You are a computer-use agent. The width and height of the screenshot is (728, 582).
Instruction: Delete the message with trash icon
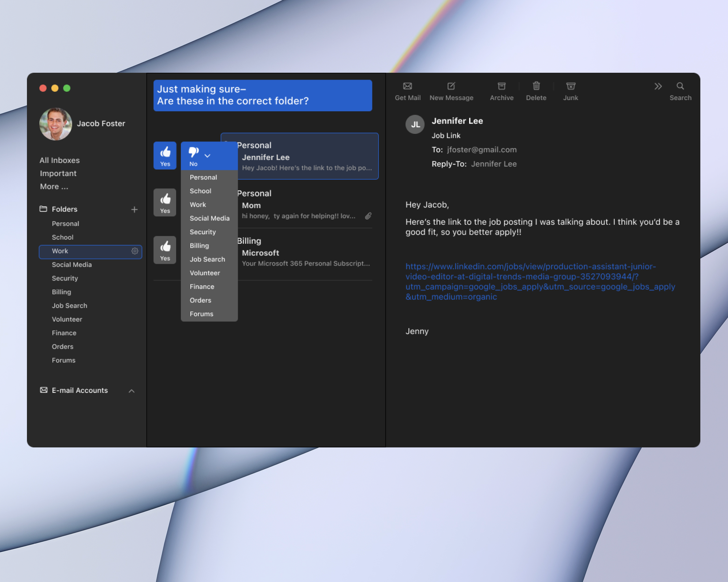(x=536, y=86)
